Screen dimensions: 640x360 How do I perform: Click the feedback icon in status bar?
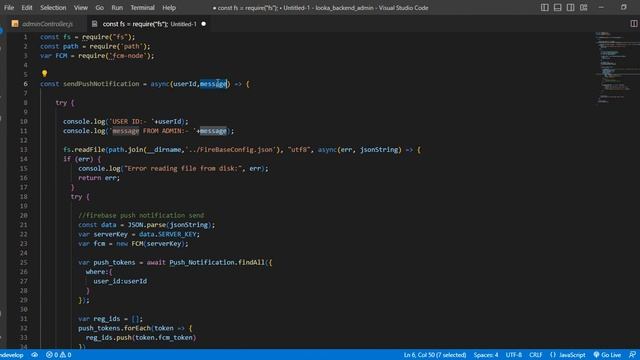coord(632,355)
